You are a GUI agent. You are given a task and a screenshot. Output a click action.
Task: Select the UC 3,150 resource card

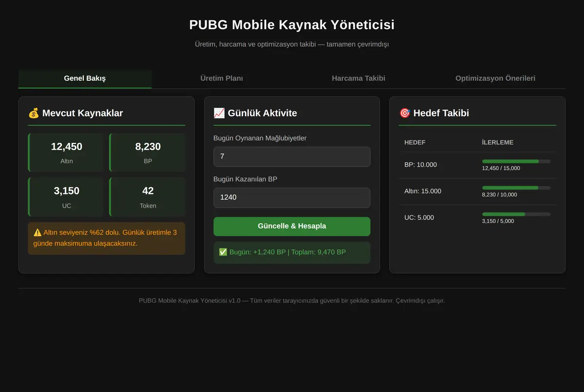66,197
